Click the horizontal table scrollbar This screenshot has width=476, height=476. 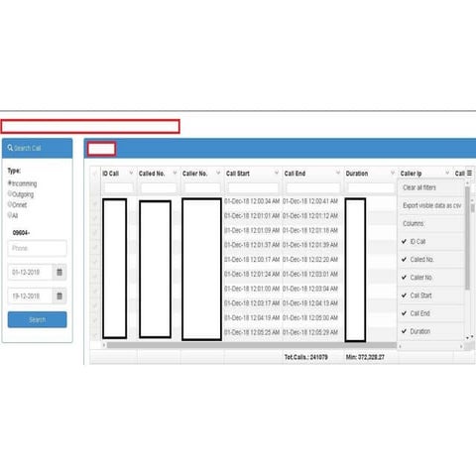[251, 345]
